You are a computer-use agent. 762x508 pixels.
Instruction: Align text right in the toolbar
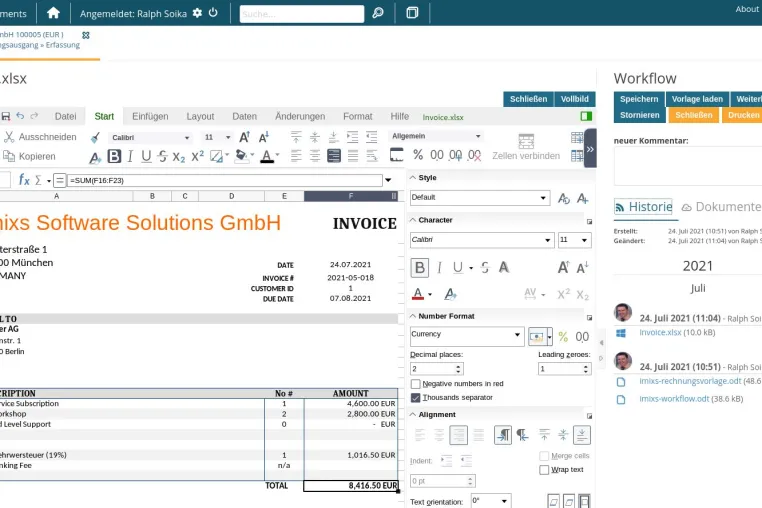pyautogui.click(x=334, y=156)
